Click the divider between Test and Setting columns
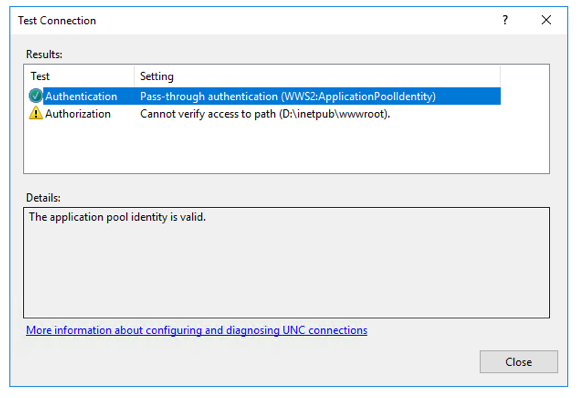584x398 pixels. (x=134, y=76)
